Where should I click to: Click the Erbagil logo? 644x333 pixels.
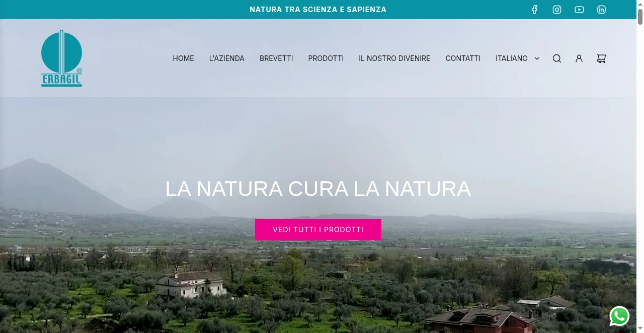click(61, 58)
